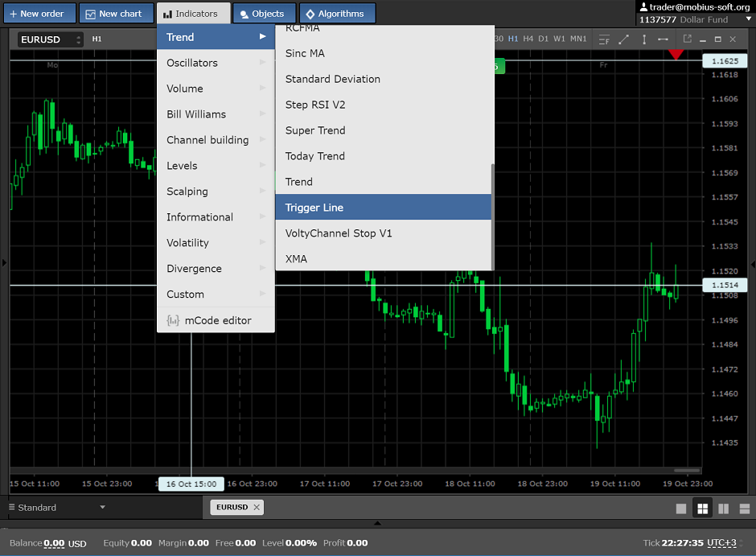Add the Today Trend indicator
Image resolution: width=756 pixels, height=556 pixels.
[x=384, y=156]
